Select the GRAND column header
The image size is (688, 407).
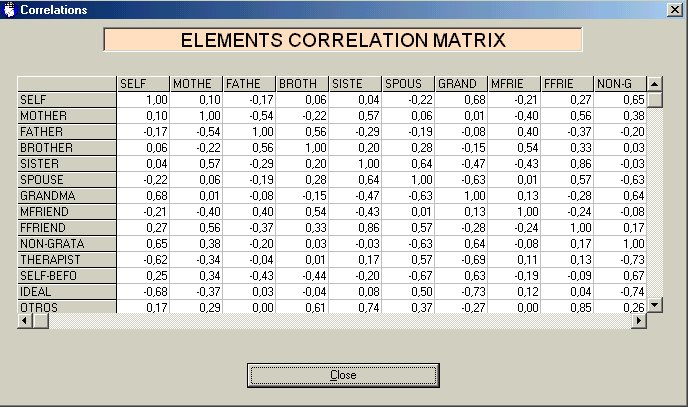(x=461, y=83)
